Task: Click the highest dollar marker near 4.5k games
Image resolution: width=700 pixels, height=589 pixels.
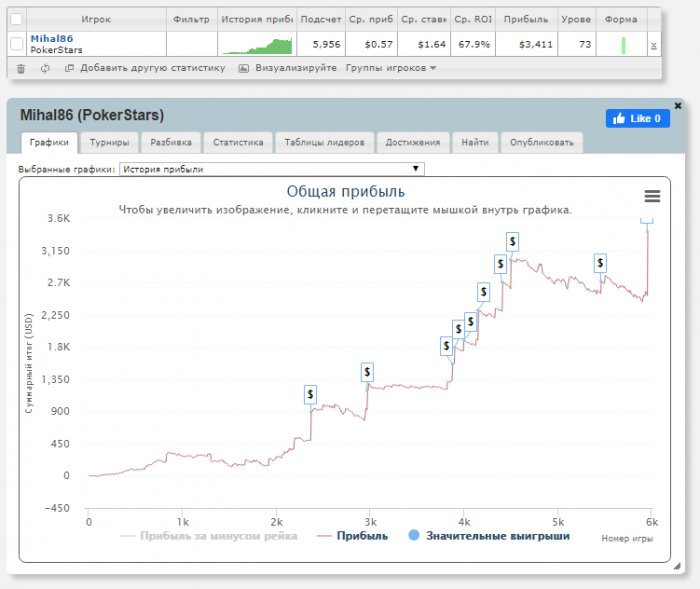Action: 512,241
